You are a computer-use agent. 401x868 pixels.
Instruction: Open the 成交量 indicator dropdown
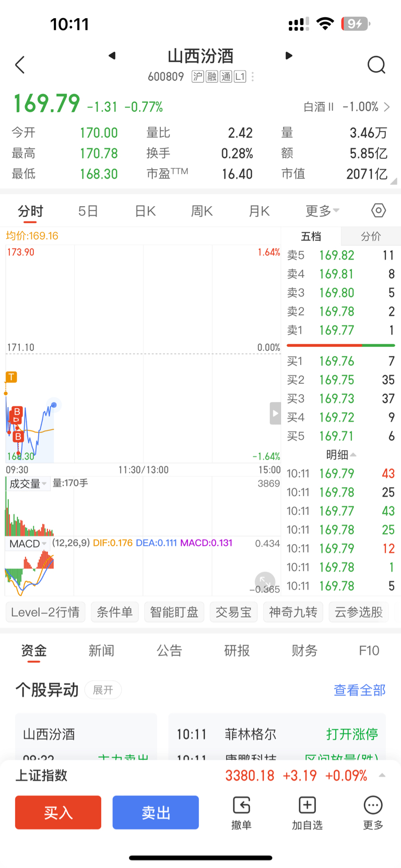28,484
